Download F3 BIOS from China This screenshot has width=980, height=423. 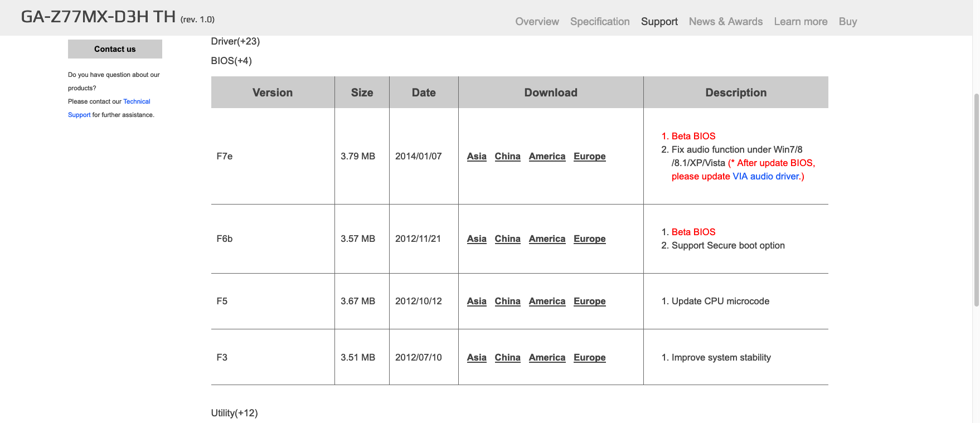click(x=507, y=358)
